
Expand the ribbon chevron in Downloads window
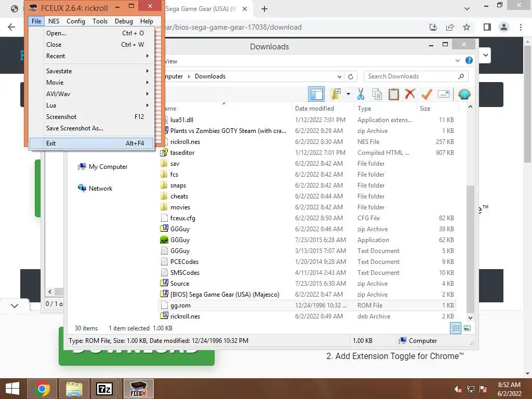[x=458, y=60]
